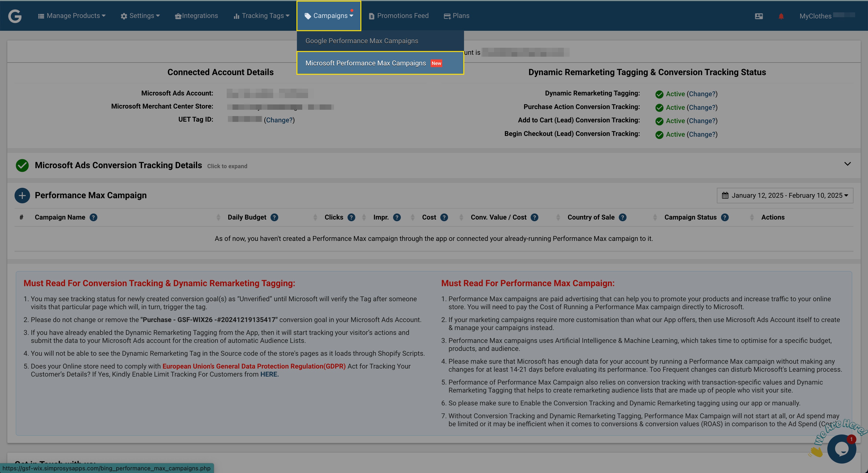
Task: Click the G logo in the header
Action: click(15, 16)
